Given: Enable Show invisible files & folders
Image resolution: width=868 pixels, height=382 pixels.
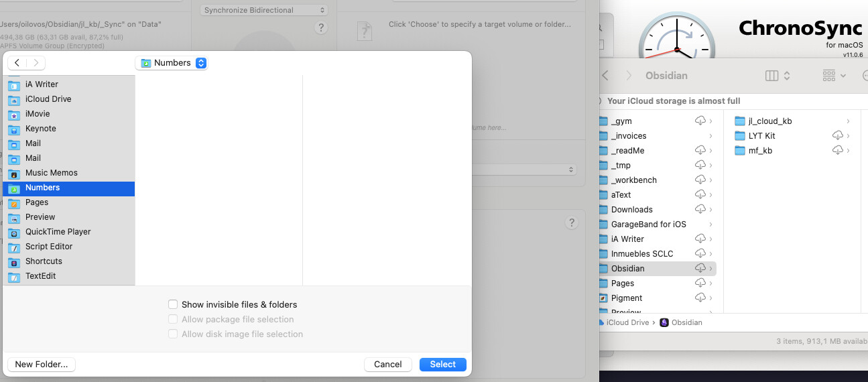Looking at the screenshot, I should (x=173, y=304).
